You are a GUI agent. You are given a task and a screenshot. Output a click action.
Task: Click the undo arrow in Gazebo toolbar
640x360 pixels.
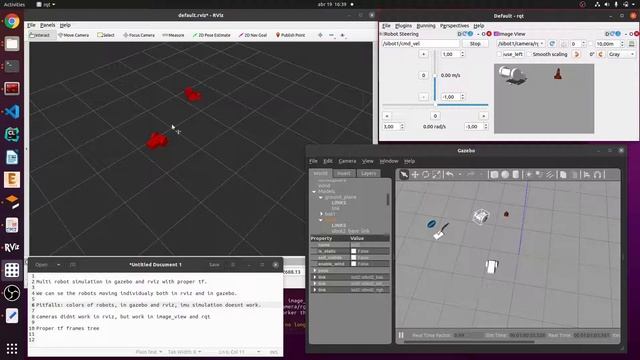pos(449,175)
